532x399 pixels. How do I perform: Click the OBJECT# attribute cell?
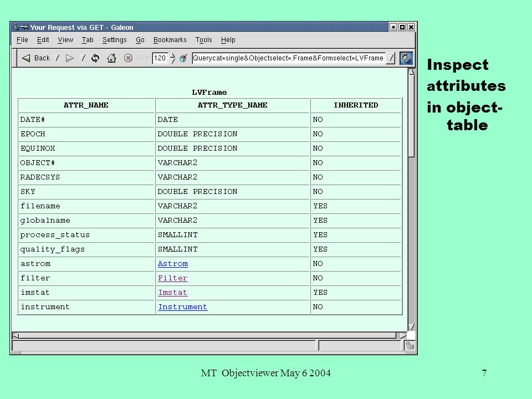tap(86, 163)
